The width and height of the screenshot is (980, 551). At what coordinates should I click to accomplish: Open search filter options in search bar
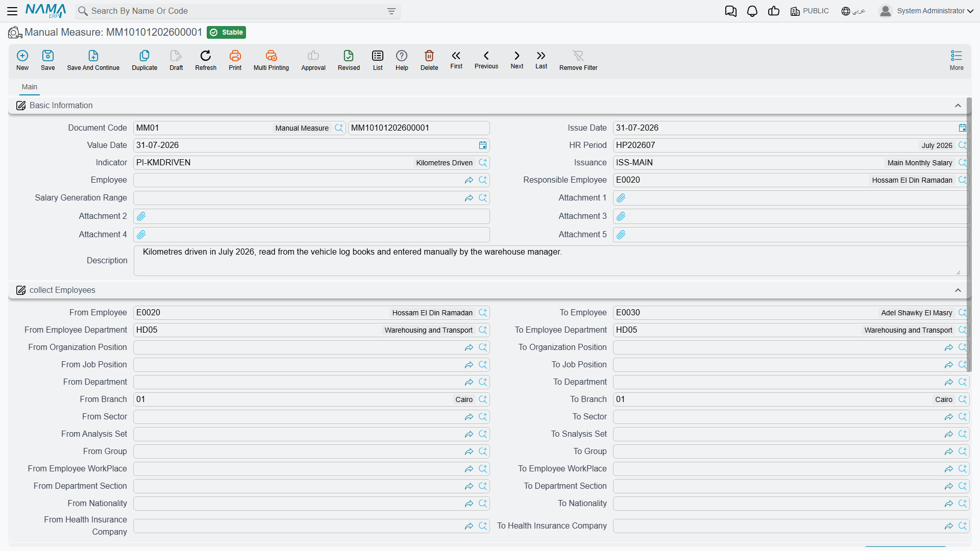pyautogui.click(x=391, y=11)
